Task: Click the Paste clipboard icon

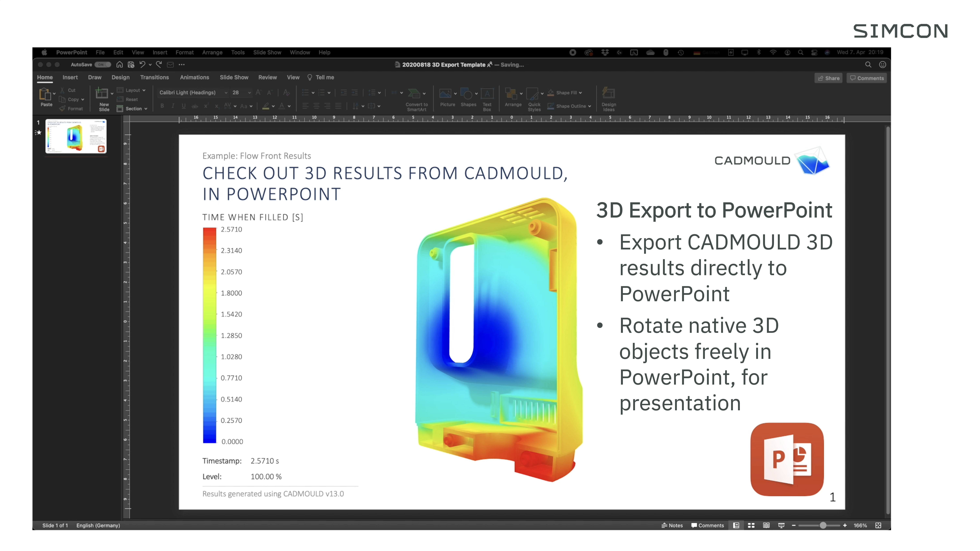Action: click(45, 94)
